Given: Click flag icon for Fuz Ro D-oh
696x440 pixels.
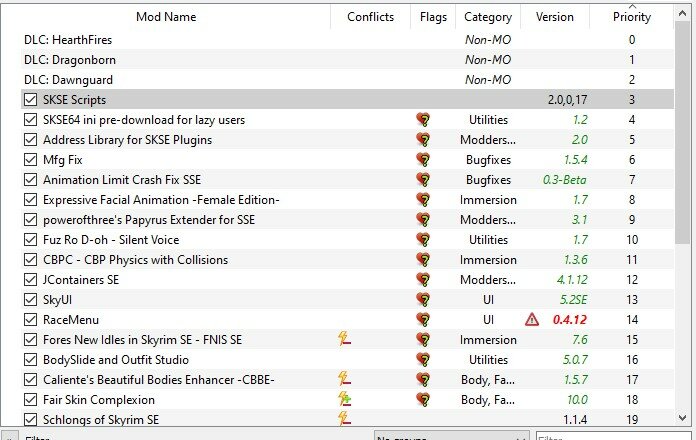Looking at the screenshot, I should [x=424, y=240].
